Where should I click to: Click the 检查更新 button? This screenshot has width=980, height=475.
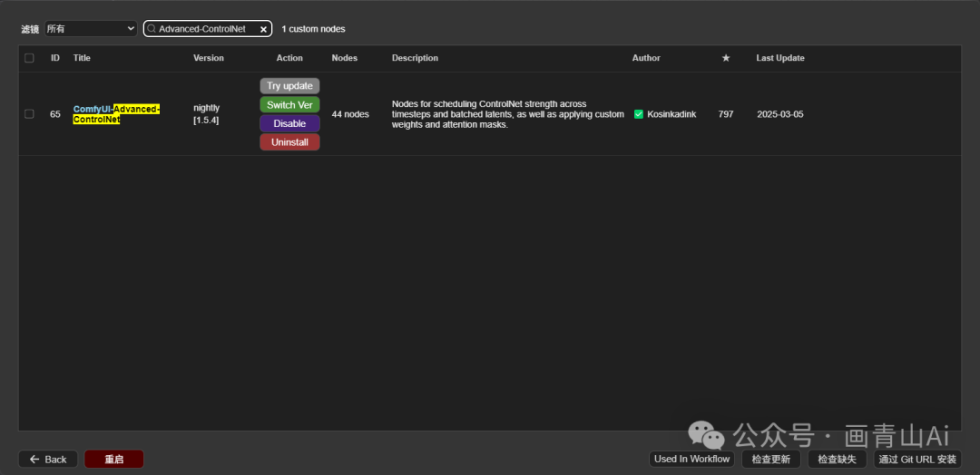(771, 460)
